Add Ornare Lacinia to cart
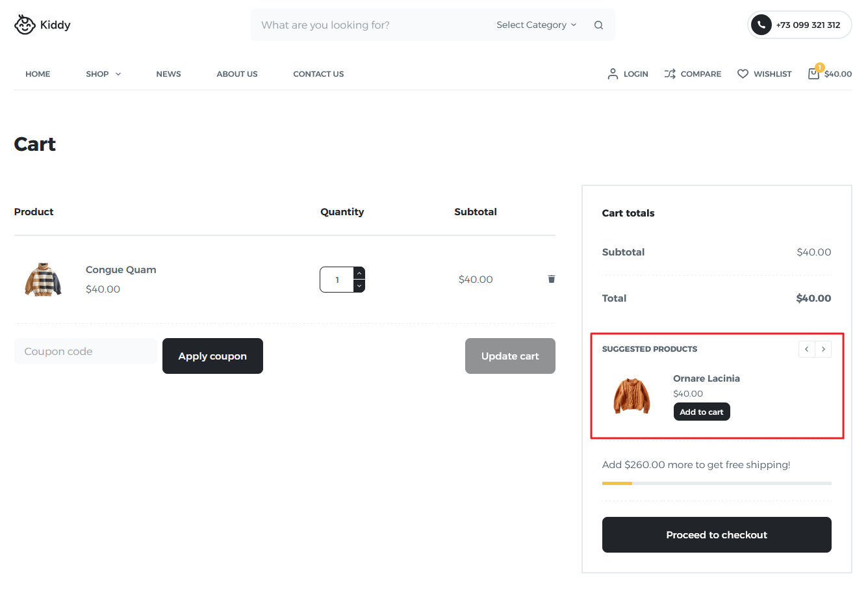The width and height of the screenshot is (868, 591). (x=702, y=412)
